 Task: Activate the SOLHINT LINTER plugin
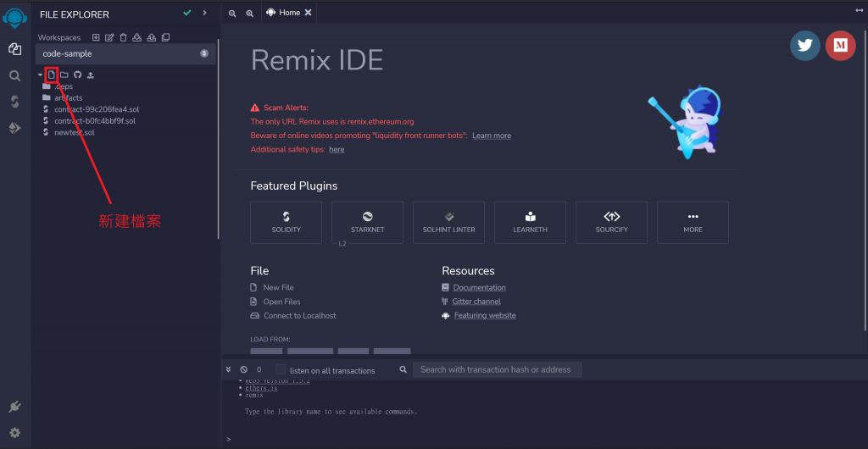tap(449, 222)
